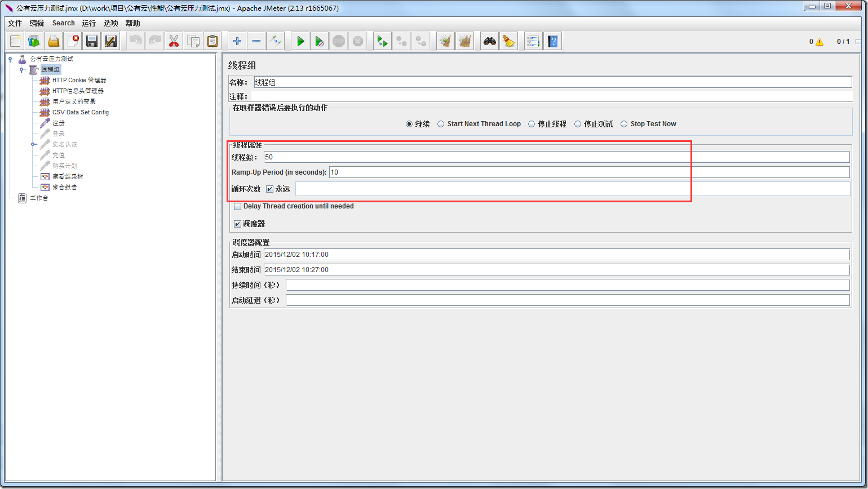Click the Close test plan icon
The height and width of the screenshot is (489, 868).
73,41
